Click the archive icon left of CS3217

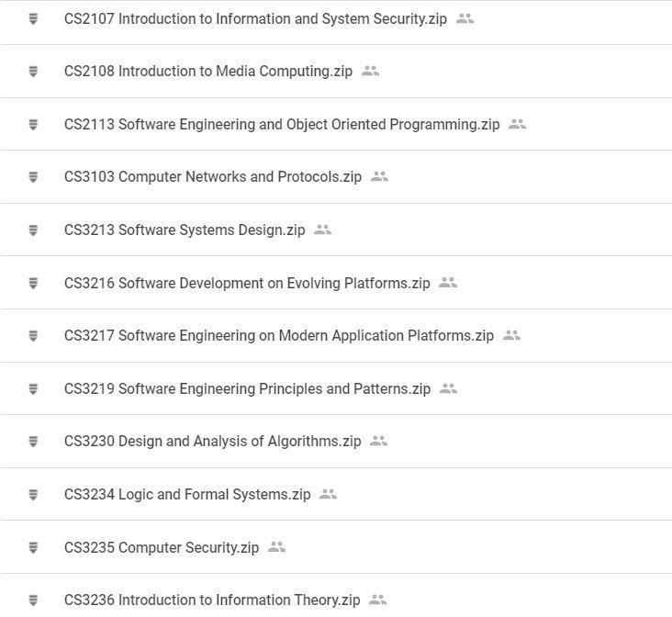pyautogui.click(x=33, y=336)
